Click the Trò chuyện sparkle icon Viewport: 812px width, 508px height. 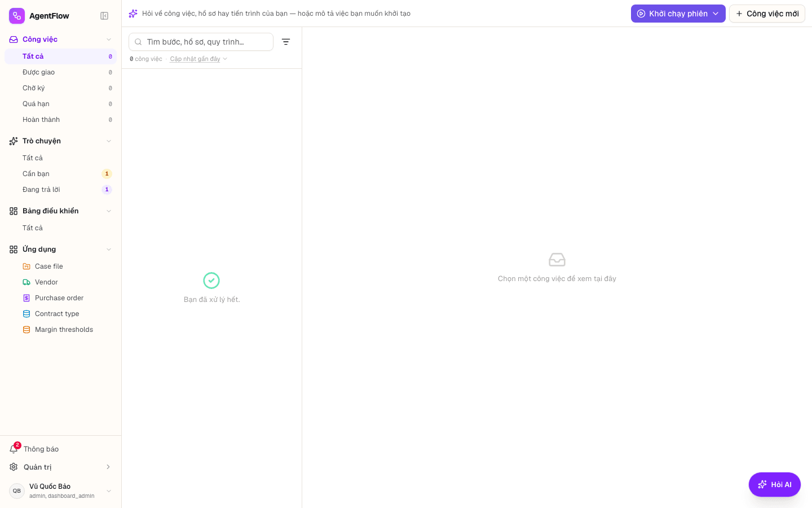[x=14, y=141]
